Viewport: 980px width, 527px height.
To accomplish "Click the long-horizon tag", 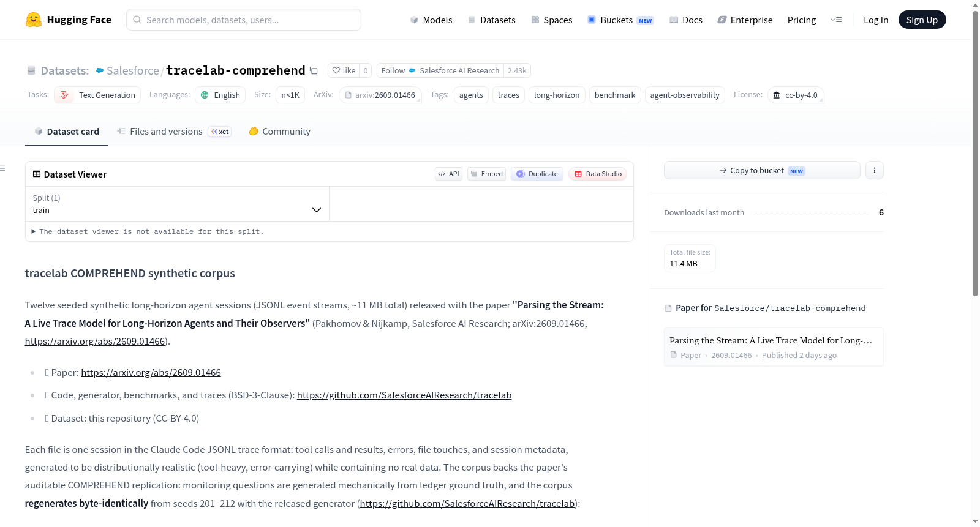I will [557, 95].
